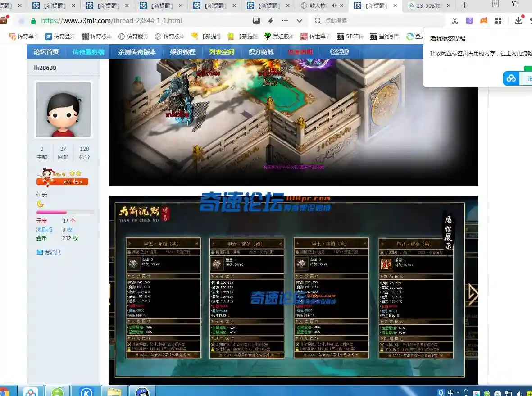Click the briefcase icon left of address bar
Image resolution: width=532 pixels, height=396 pixels.
(x=4, y=20)
